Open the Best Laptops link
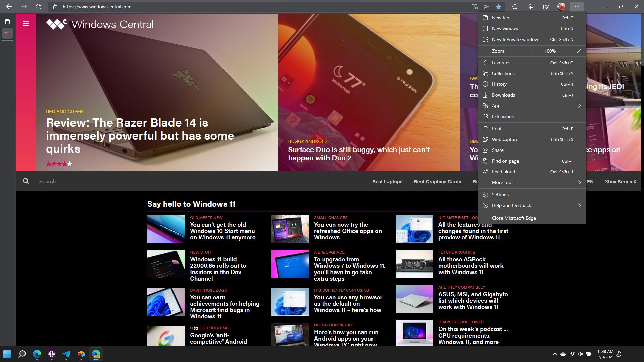Screen dimensions: 644x362 click(x=387, y=182)
